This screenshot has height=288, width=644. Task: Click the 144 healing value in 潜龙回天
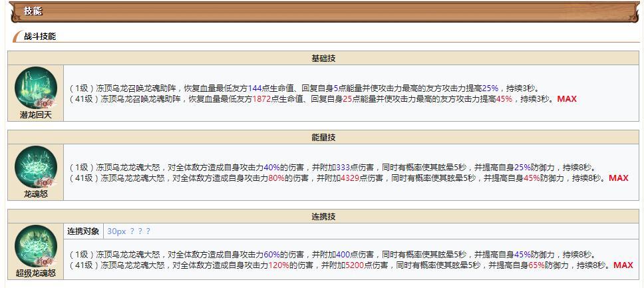tap(255, 88)
